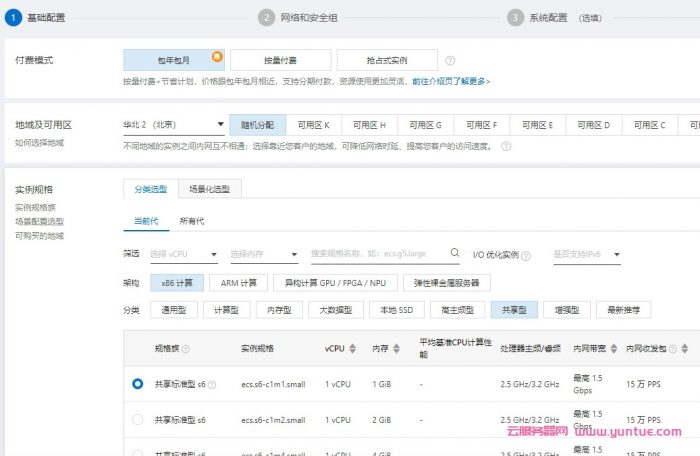
Task: Click the help icon next to 规格族 header
Action: pyautogui.click(x=186, y=349)
